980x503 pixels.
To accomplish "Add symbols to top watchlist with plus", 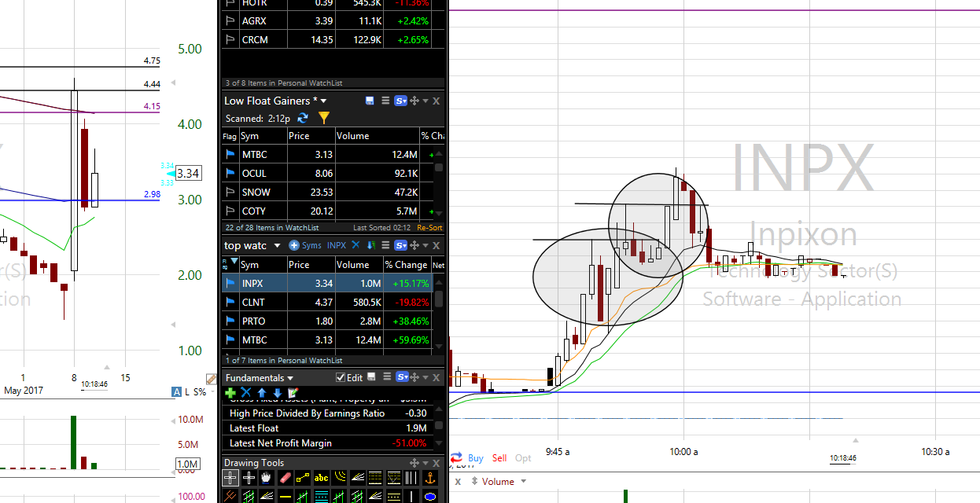I will click(x=294, y=245).
